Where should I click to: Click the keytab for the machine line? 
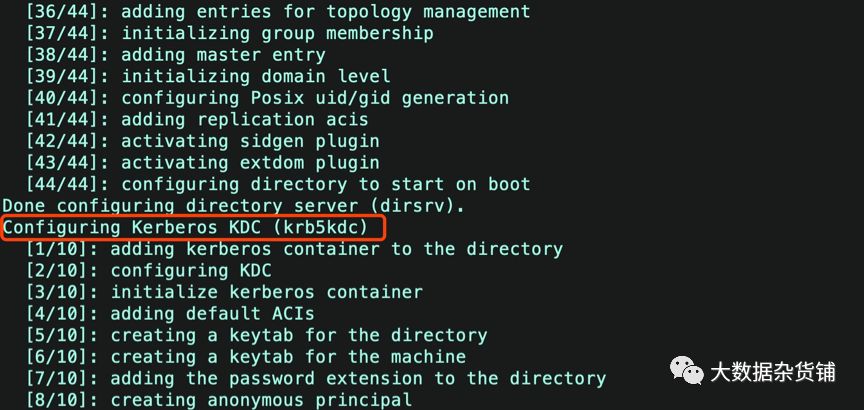click(245, 357)
